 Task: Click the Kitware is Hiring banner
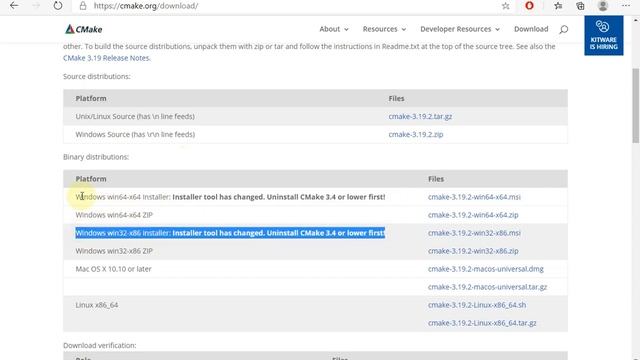coord(604,36)
